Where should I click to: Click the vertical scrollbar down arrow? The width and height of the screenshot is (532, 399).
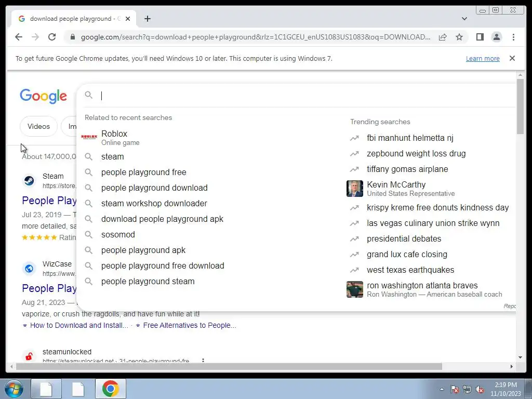click(x=520, y=357)
